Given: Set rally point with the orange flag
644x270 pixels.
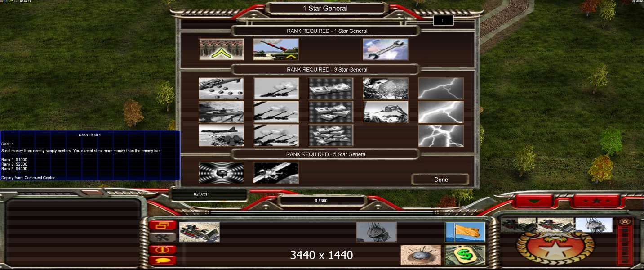Looking at the screenshot, I should [x=465, y=232].
